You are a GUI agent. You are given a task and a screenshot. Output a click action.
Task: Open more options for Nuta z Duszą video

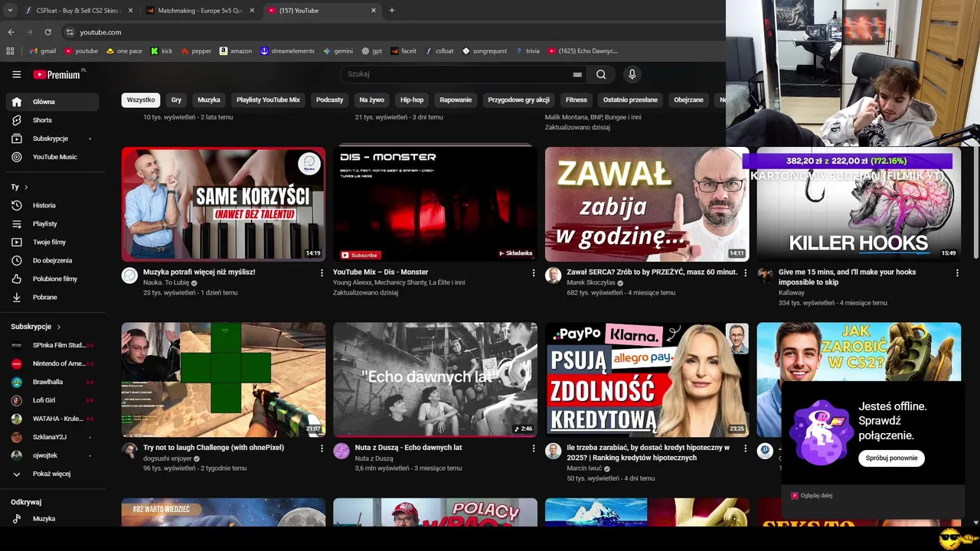tap(534, 448)
